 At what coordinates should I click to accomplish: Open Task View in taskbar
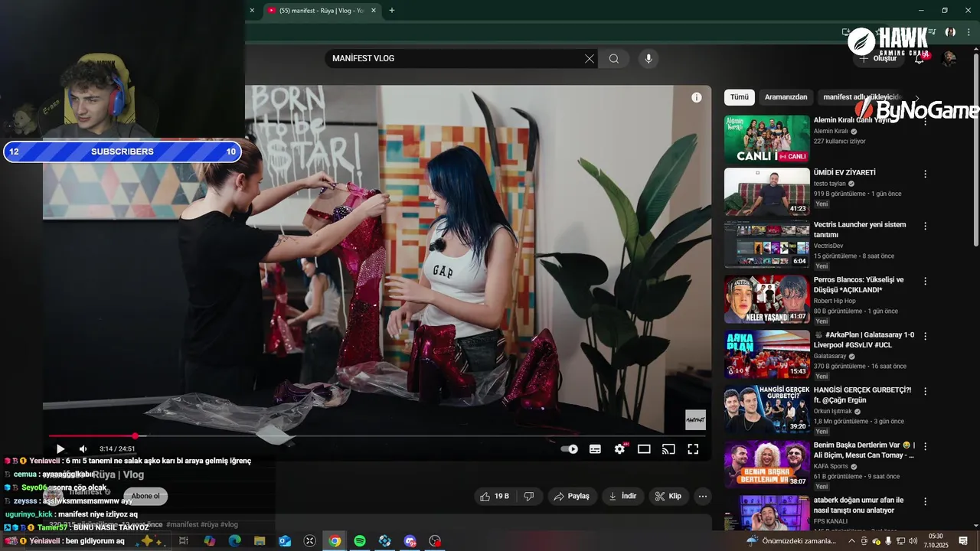click(184, 541)
